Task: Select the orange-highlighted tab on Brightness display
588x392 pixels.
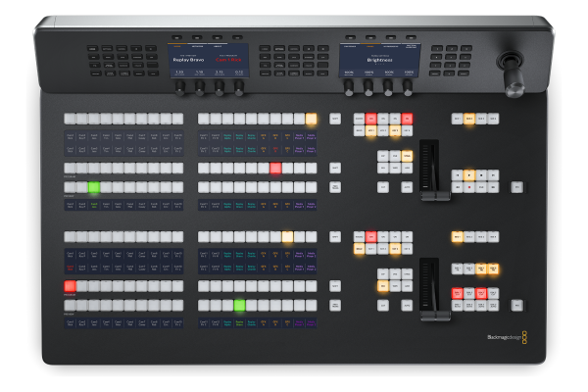Action: pos(370,46)
